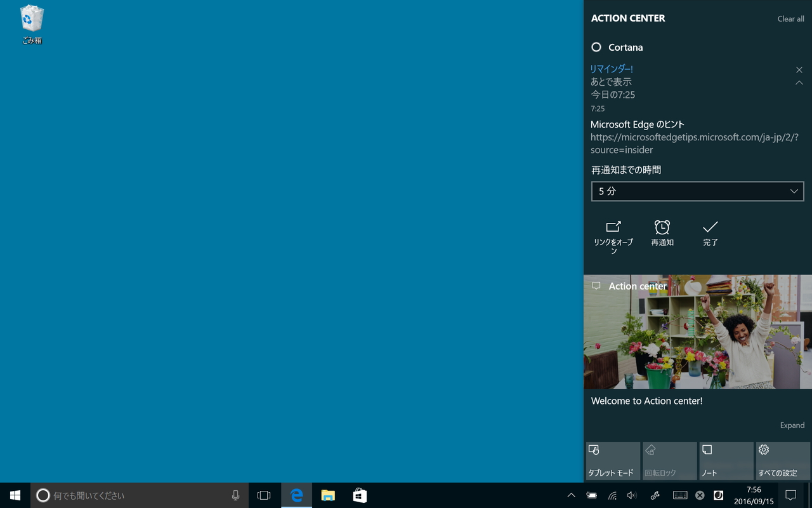Image resolution: width=812 pixels, height=508 pixels.
Task: Select the 完了 checkmark in the reminder
Action: (x=710, y=233)
